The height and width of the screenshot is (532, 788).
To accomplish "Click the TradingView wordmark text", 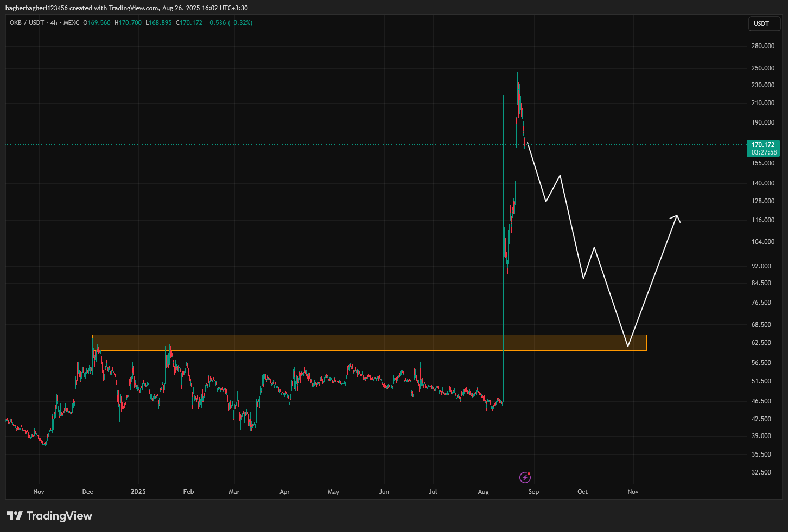I will pyautogui.click(x=59, y=516).
